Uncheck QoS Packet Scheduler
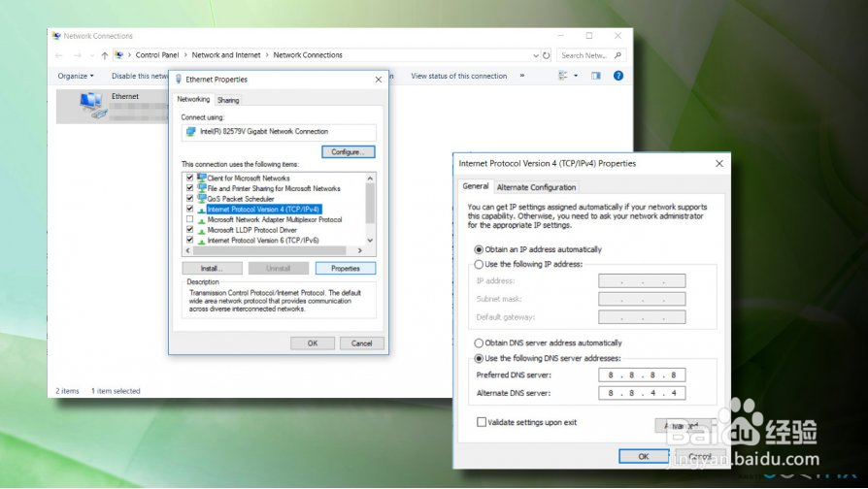Screen dimensions: 868x489 [x=190, y=199]
